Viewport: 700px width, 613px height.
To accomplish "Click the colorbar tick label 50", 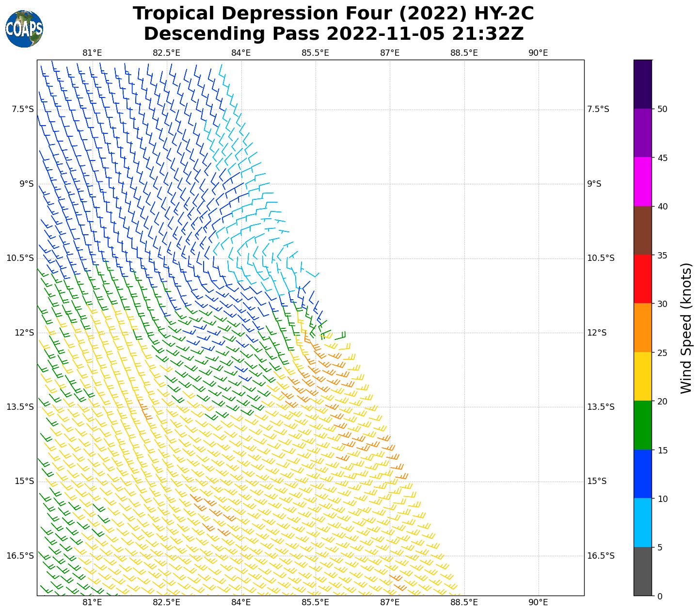I will 662,109.
